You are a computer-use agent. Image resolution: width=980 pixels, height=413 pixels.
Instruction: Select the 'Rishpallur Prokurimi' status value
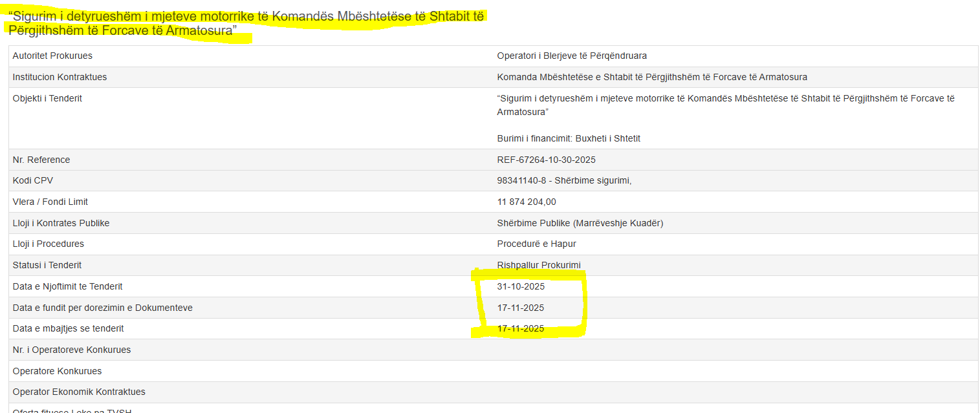[x=538, y=265]
